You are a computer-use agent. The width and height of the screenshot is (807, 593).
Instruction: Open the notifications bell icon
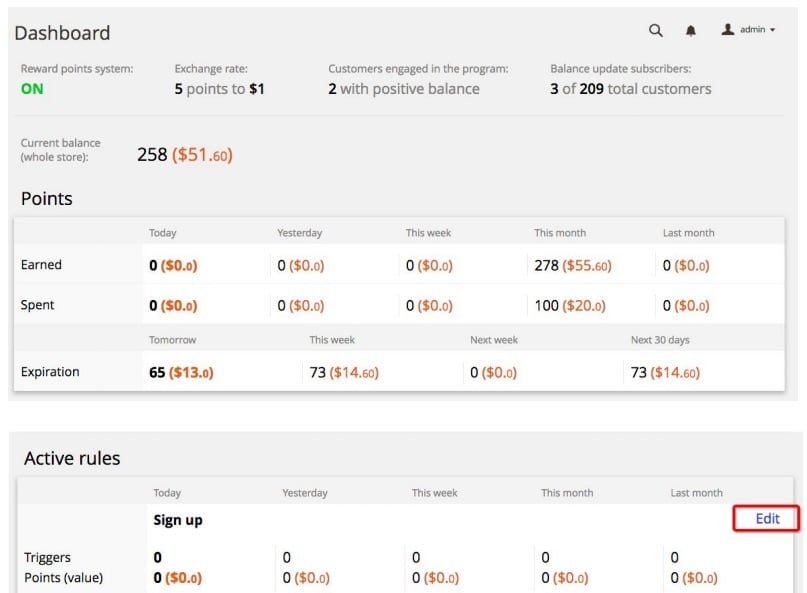pyautogui.click(x=691, y=31)
